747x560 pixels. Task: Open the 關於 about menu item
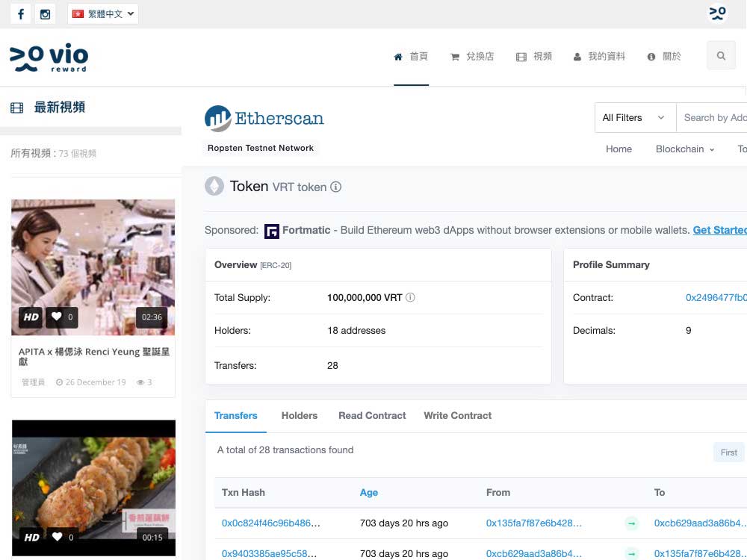coord(664,57)
